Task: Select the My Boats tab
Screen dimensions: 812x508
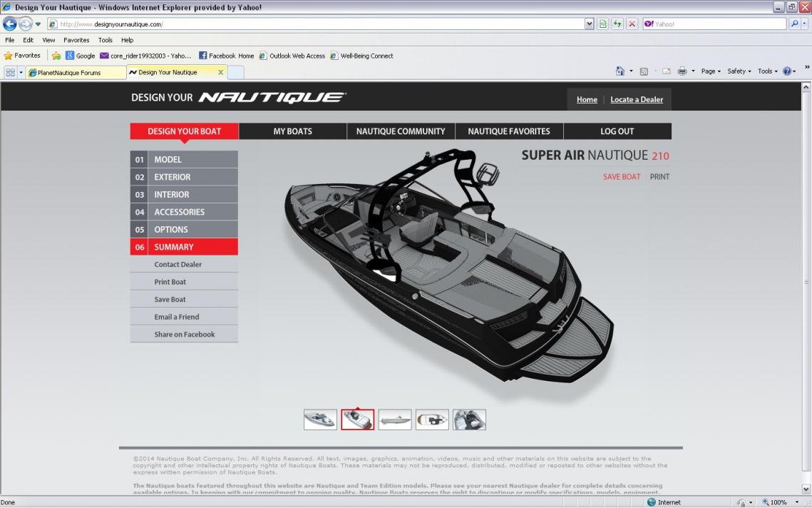Action: [292, 131]
